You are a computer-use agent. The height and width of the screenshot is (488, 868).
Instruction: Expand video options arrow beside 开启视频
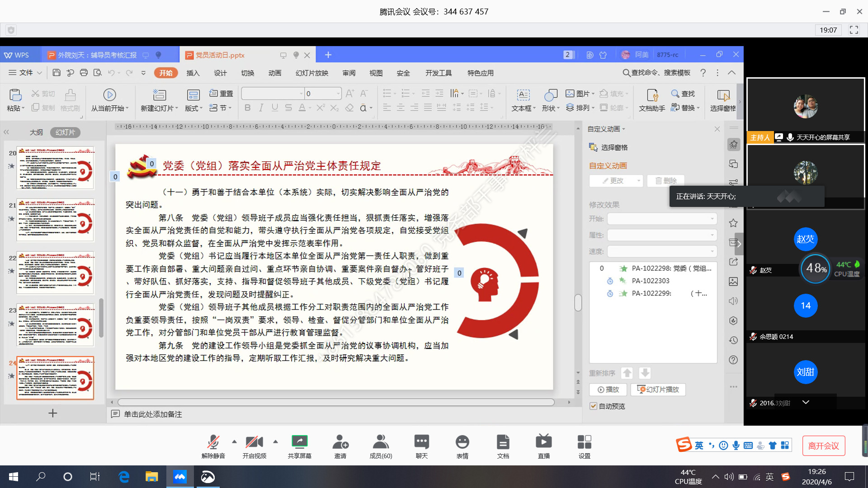(275, 441)
